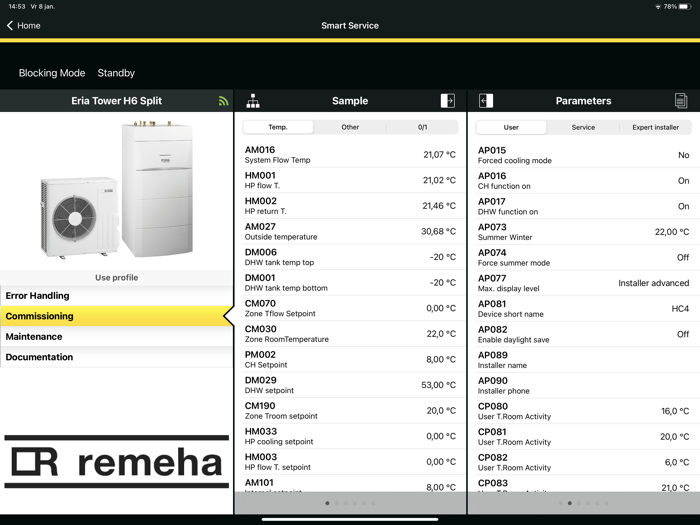
Task: Open the Expert installer tab
Action: tap(655, 128)
